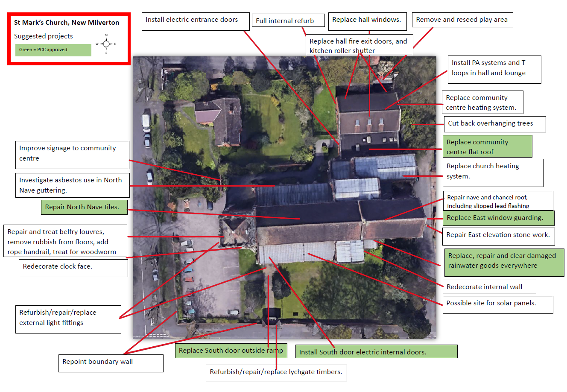Screen dimensions: 567x392
Task: Select 'Refurbish/repair/replace external light fittings' box
Action: tap(68, 319)
